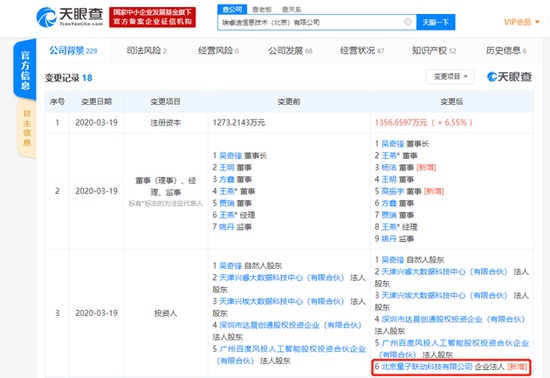This screenshot has height=378, width=550.
Task: Open 北京量子跃动科技有限公司 shareholder link
Action: (x=427, y=367)
